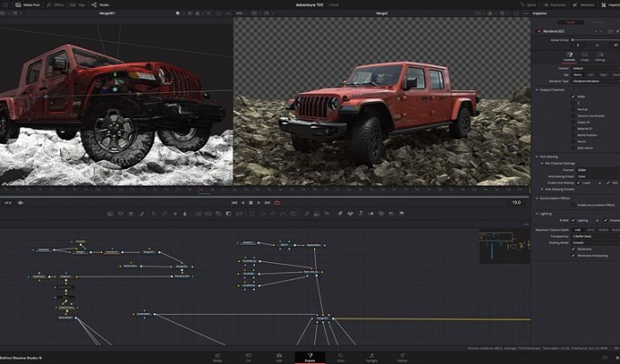Add an Image Plane 3D node
Screen dimensions: 620x364
340,214
